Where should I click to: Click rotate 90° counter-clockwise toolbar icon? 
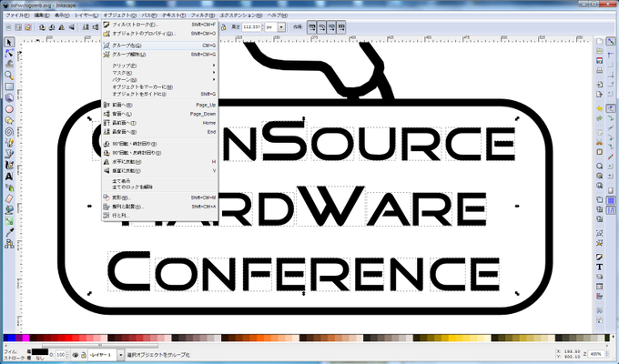click(42, 27)
